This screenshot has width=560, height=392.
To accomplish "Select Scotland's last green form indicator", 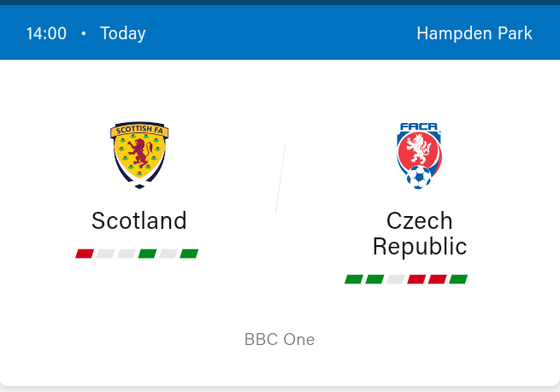I will click(x=189, y=254).
